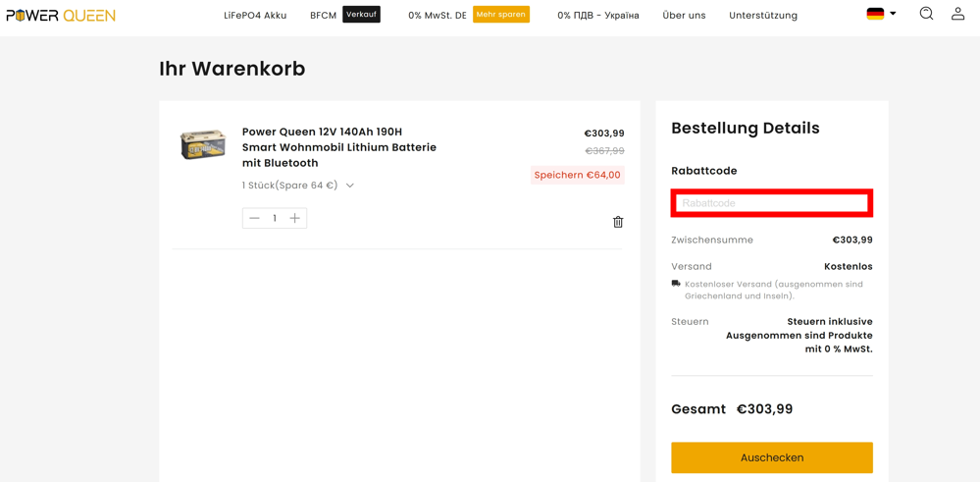The image size is (980, 482).
Task: Expand the '1 Stück(Spare 64 €)' variant chevron
Action: (350, 186)
